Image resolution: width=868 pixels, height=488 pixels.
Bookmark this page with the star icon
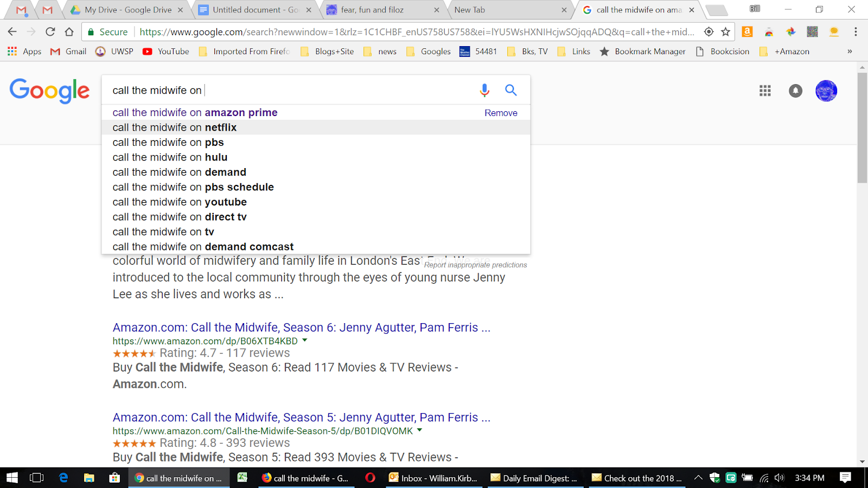725,32
